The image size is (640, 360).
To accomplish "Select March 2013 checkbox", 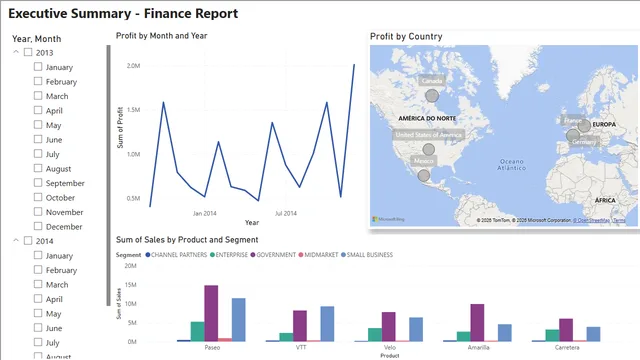I will click(38, 96).
